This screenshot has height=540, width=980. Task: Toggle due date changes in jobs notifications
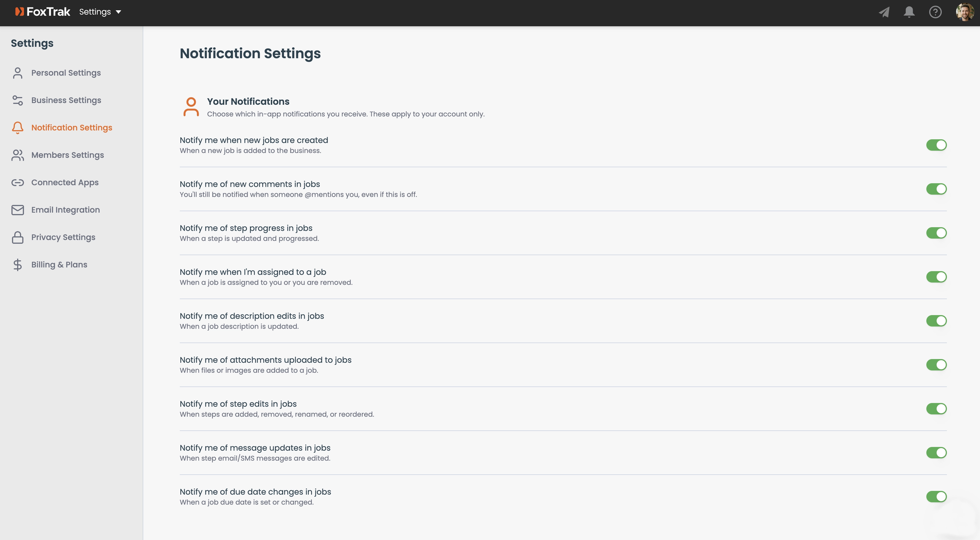(936, 497)
